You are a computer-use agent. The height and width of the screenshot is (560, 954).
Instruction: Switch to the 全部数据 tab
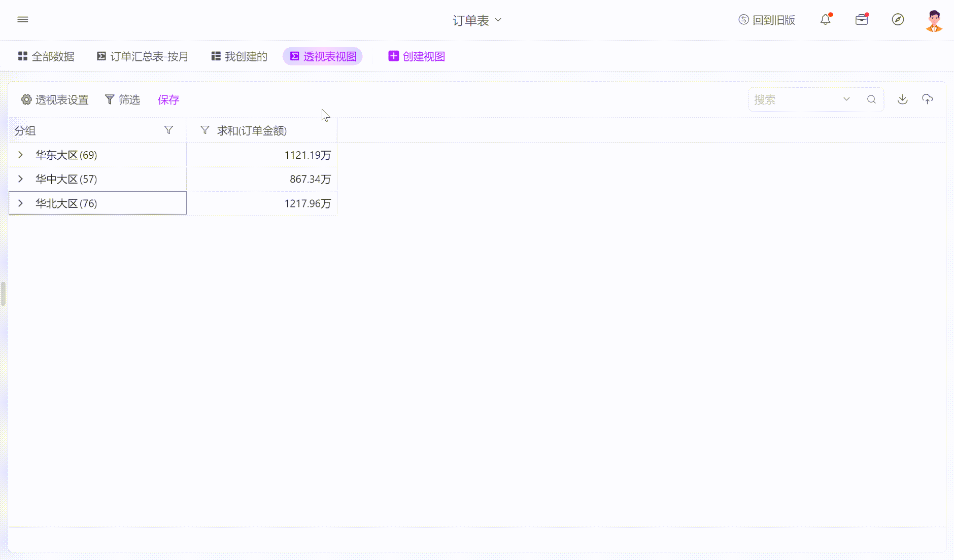click(46, 56)
